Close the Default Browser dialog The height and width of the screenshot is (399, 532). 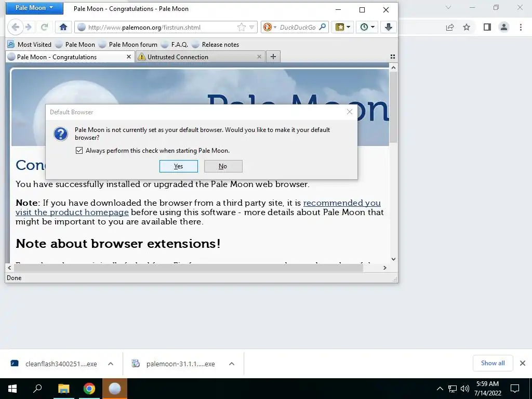pos(350,112)
